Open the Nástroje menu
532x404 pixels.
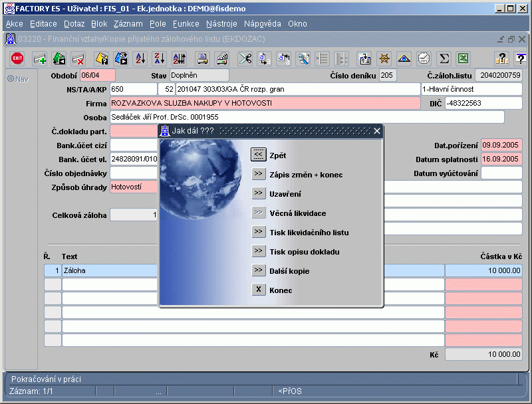221,24
